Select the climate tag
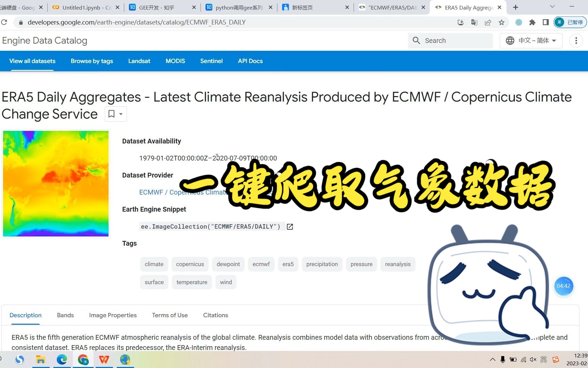 [154, 264]
